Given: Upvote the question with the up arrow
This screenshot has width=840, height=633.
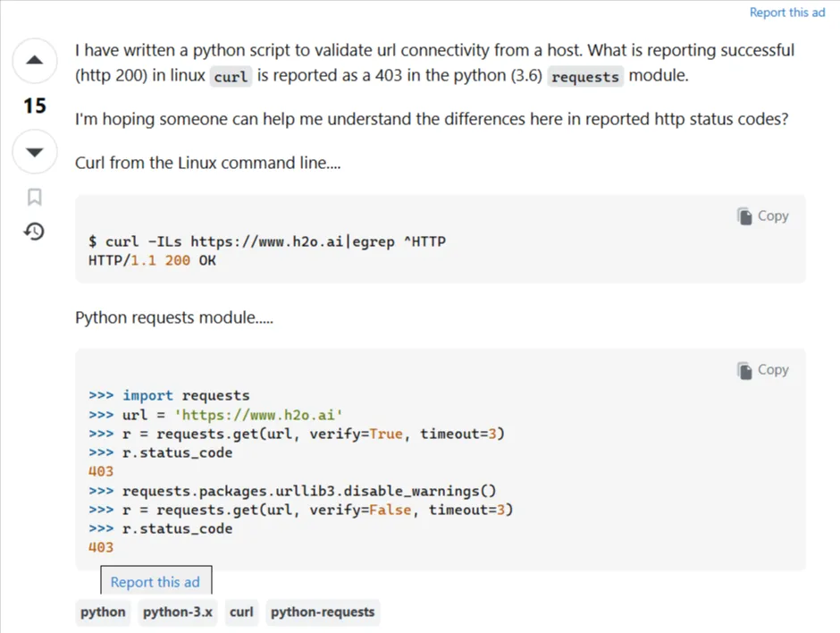Looking at the screenshot, I should click(x=34, y=60).
